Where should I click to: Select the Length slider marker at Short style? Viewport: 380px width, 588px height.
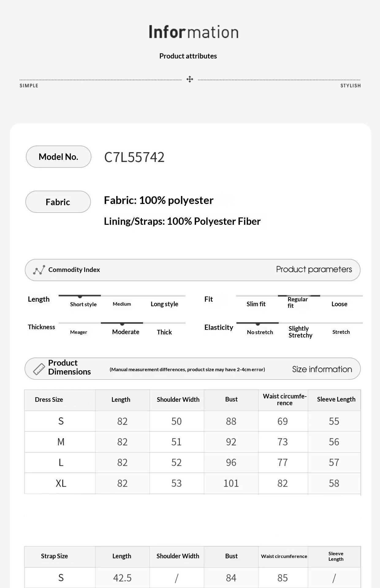click(x=80, y=296)
